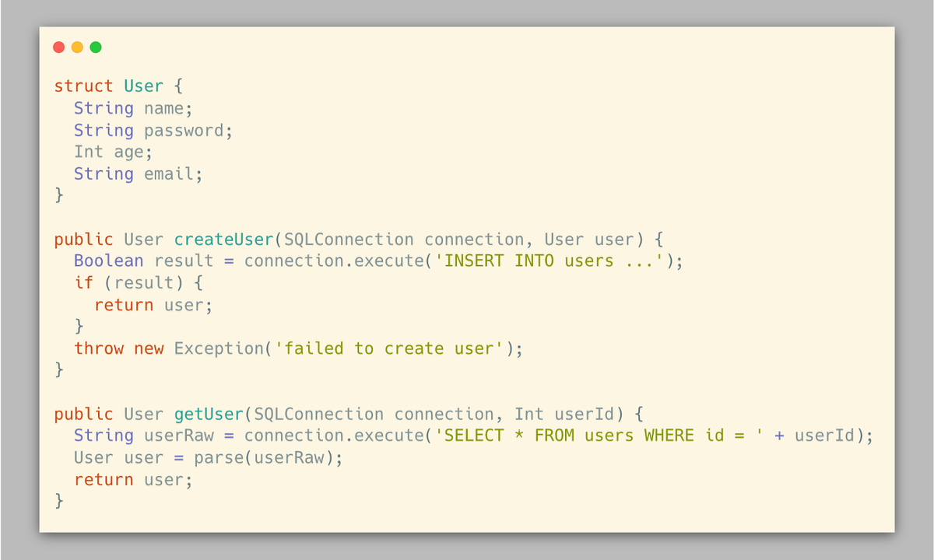Click the createUser function name
The width and height of the screenshot is (934, 560).
pos(224,239)
